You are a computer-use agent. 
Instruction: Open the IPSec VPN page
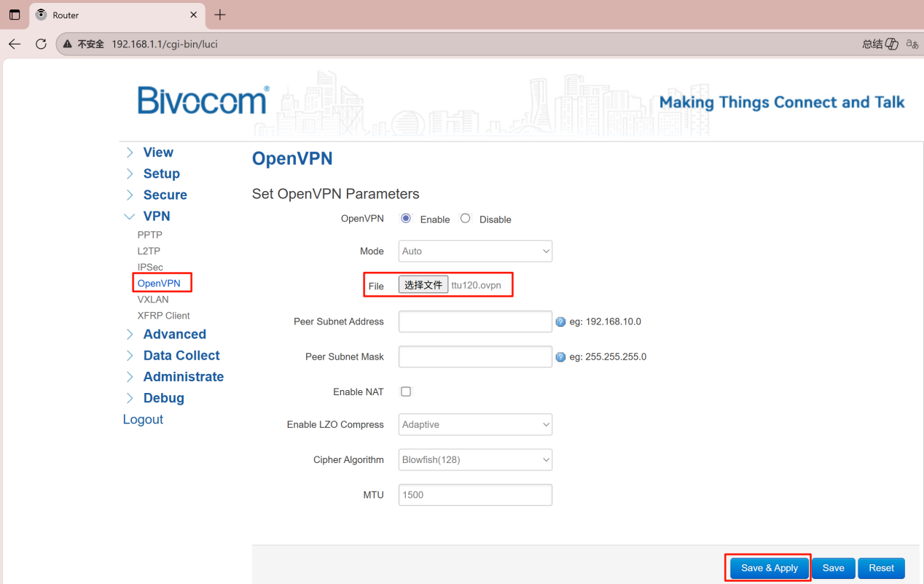150,267
